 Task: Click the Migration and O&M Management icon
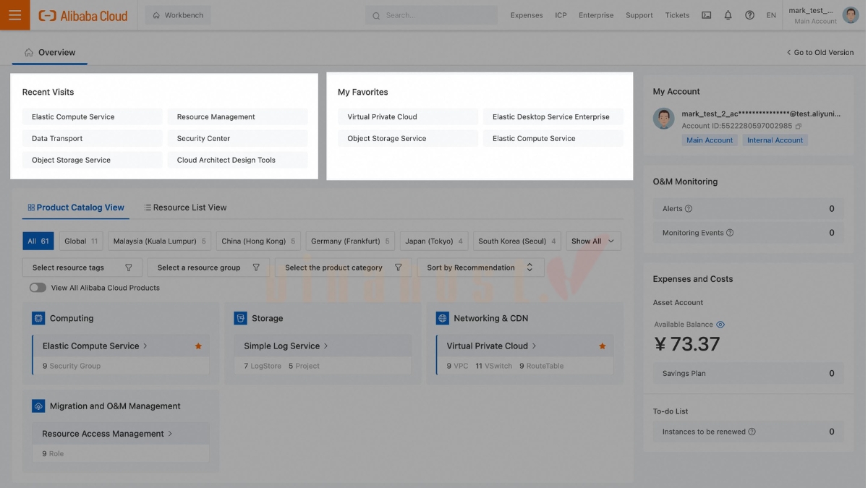tap(38, 406)
